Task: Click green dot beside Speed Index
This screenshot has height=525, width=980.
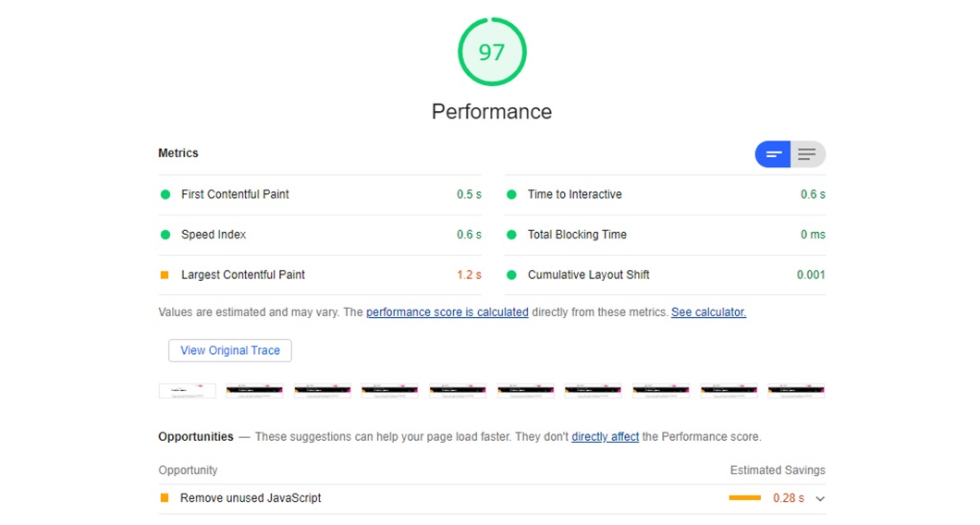Action: (x=165, y=235)
